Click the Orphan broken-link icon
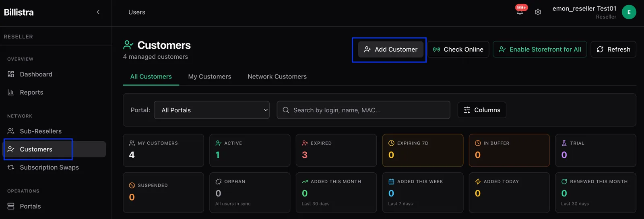 219,182
